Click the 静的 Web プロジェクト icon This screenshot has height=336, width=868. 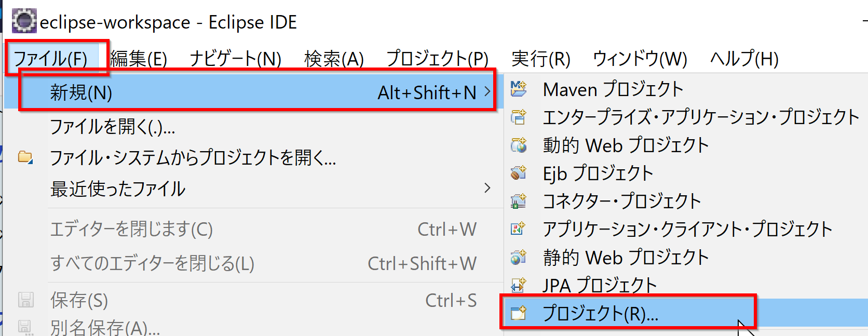click(518, 257)
